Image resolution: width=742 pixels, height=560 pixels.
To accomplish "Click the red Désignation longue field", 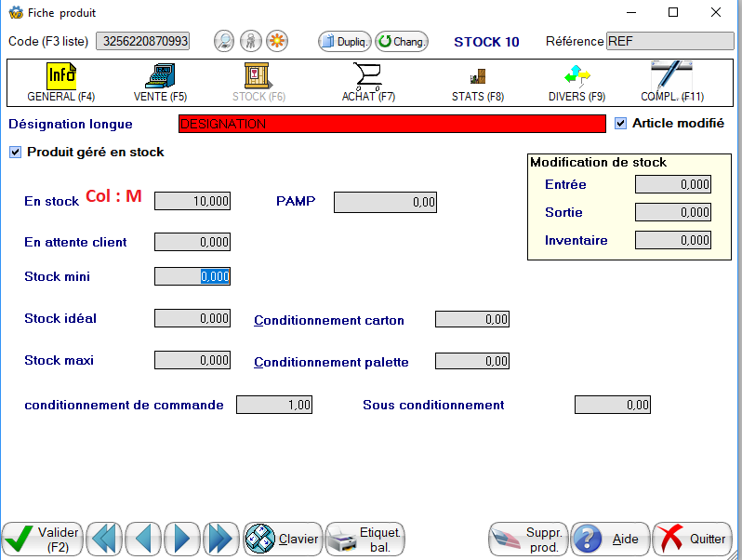I will (x=391, y=124).
